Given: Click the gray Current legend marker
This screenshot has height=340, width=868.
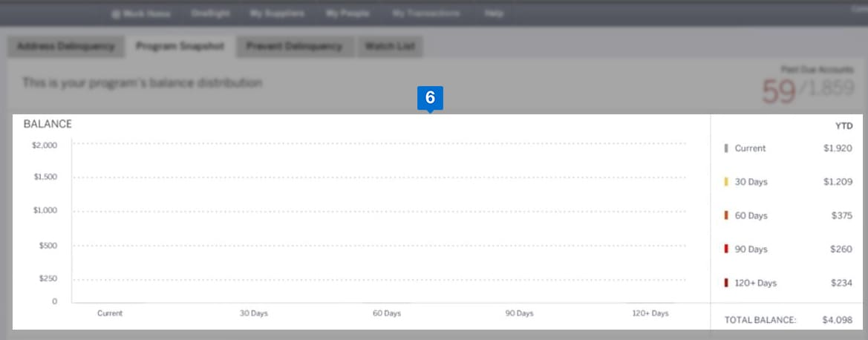Looking at the screenshot, I should tap(725, 148).
